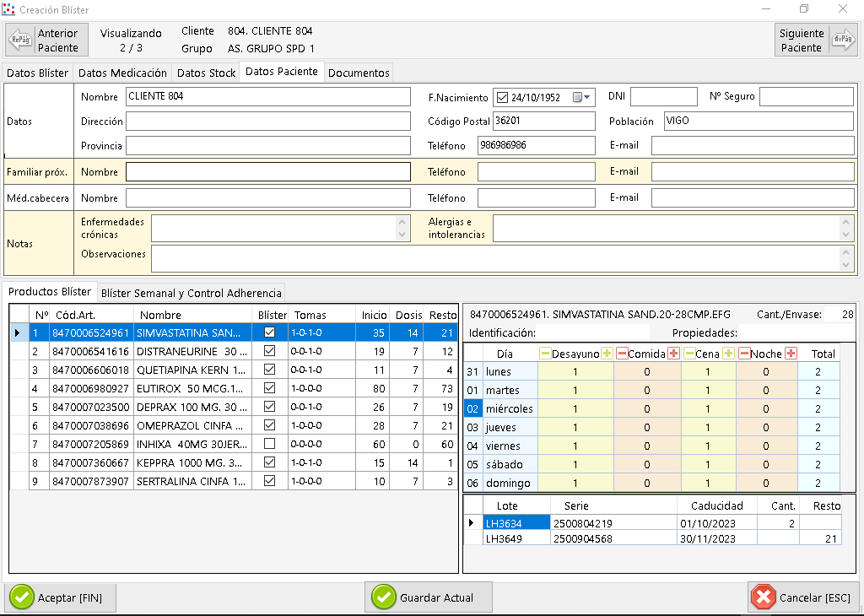The width and height of the screenshot is (864, 616).
Task: Click the Nº Seguro input field
Action: click(806, 96)
